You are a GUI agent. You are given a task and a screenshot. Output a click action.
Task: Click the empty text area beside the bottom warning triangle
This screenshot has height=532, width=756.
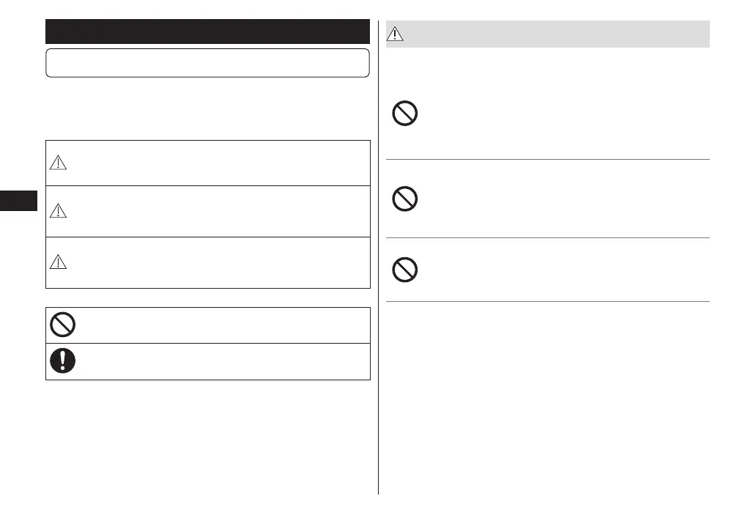click(220, 262)
